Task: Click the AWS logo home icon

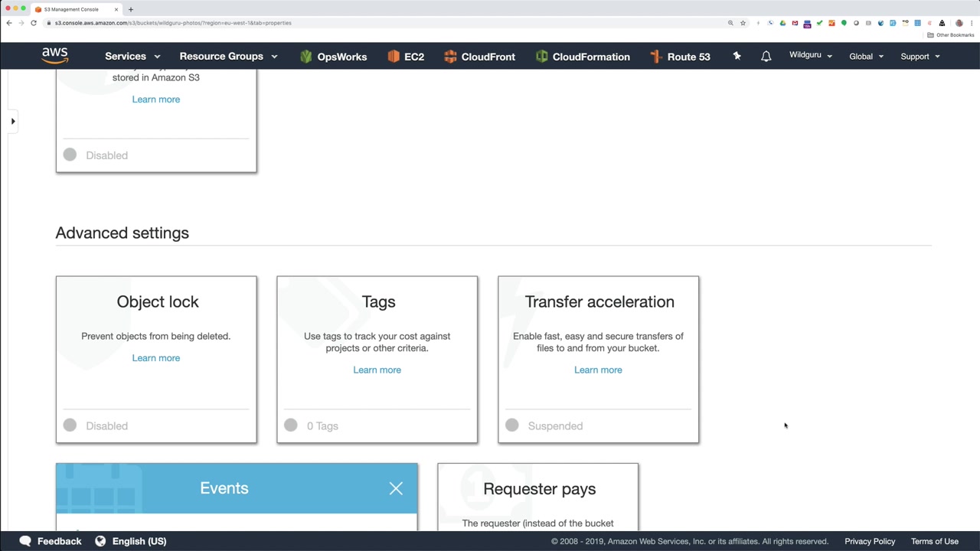Action: coord(55,56)
